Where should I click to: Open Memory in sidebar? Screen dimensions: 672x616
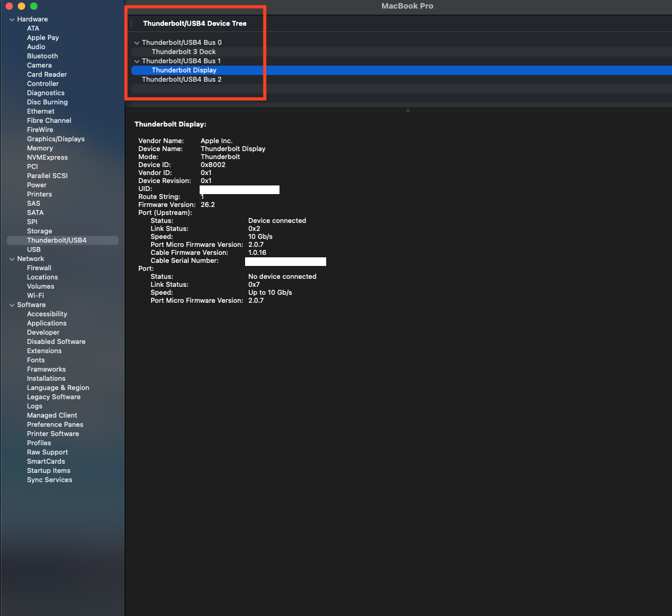pyautogui.click(x=40, y=148)
